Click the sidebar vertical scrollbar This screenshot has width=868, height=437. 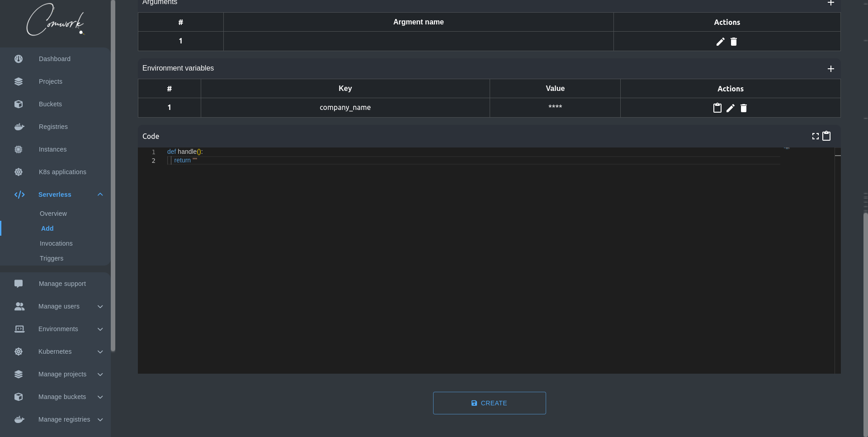[x=113, y=176]
